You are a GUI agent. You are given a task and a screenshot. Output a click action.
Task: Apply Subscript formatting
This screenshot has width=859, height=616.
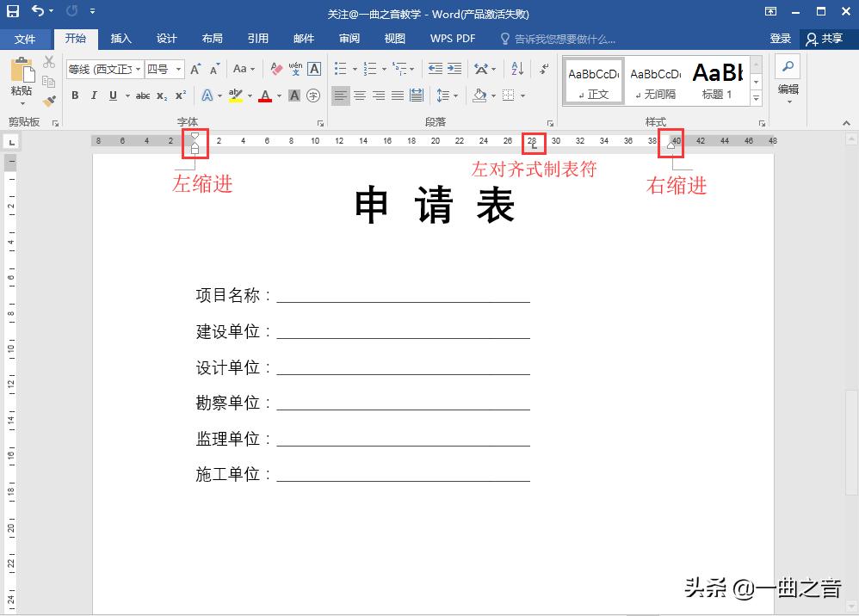[x=162, y=95]
